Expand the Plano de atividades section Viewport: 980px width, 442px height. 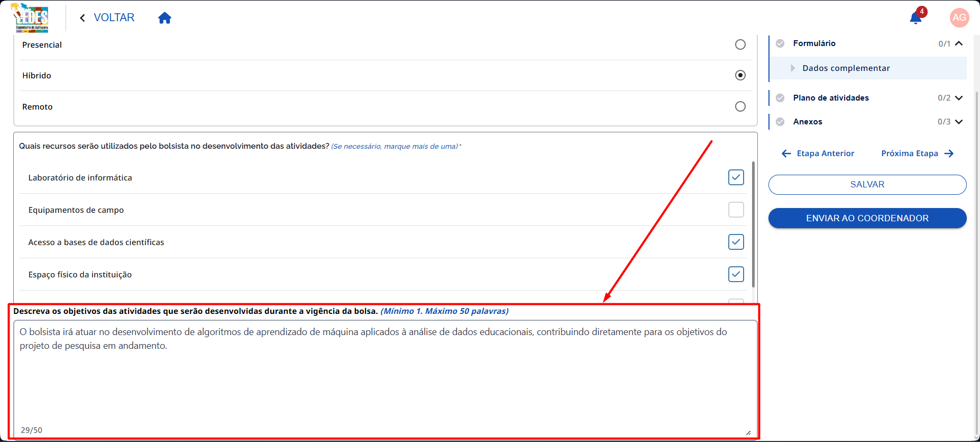[x=959, y=98]
